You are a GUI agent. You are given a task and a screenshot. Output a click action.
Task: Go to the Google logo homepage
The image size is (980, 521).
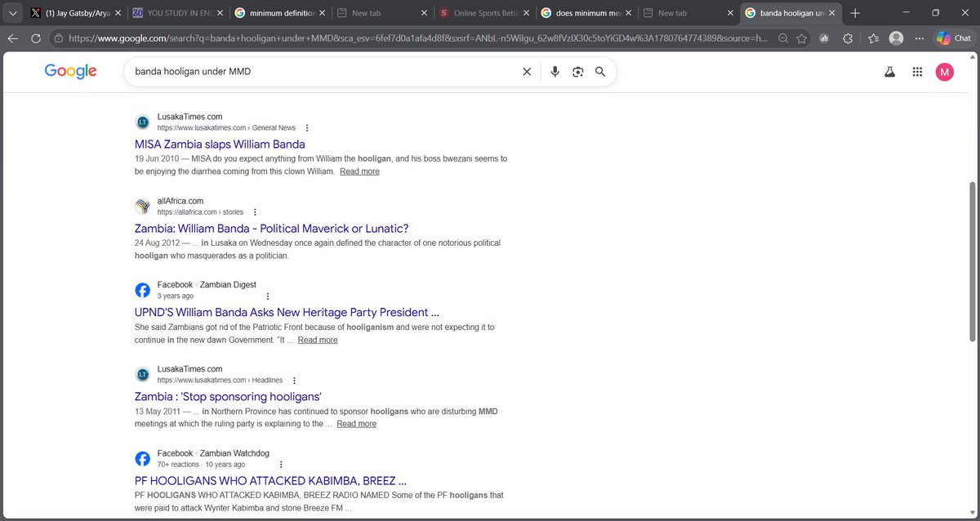[71, 71]
